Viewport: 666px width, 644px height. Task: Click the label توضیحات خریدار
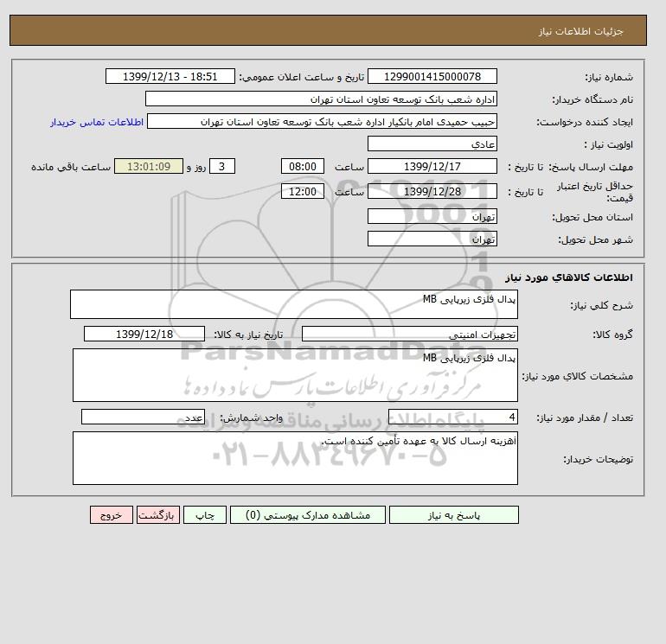(598, 459)
